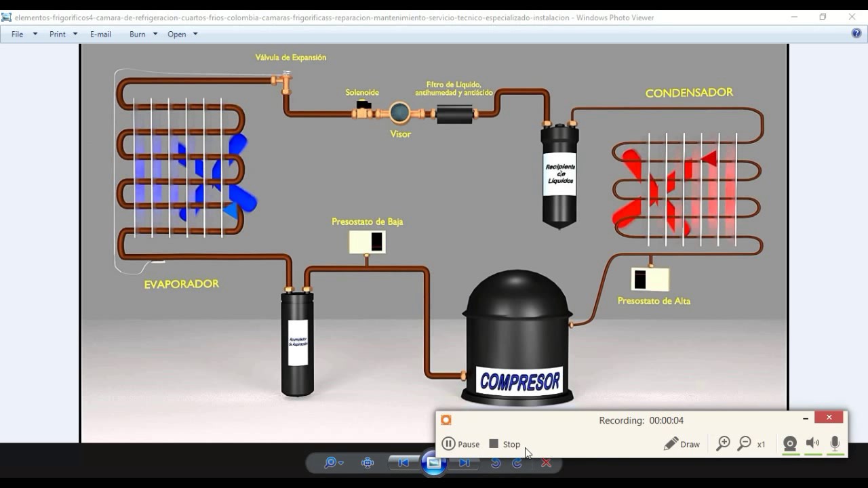
Task: Go to next photo
Action: click(x=465, y=463)
